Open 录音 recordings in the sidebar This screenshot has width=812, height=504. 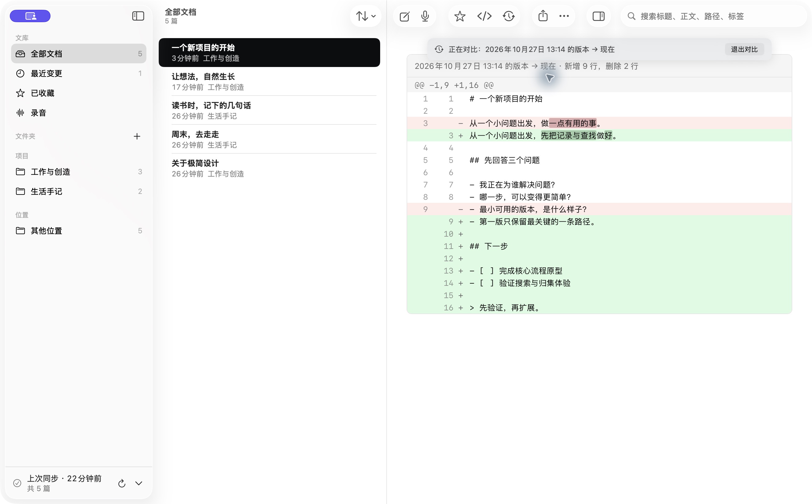tap(79, 113)
